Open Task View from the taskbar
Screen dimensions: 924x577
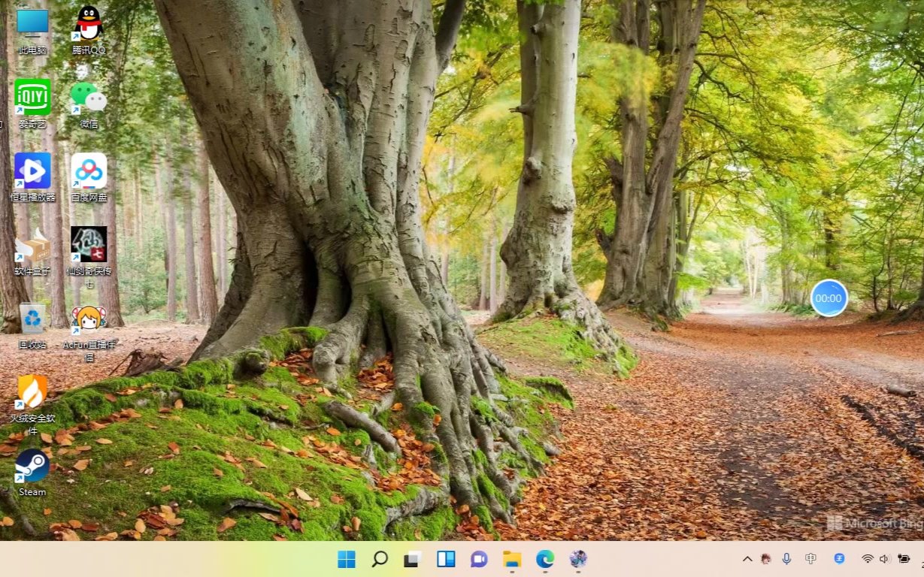click(413, 559)
